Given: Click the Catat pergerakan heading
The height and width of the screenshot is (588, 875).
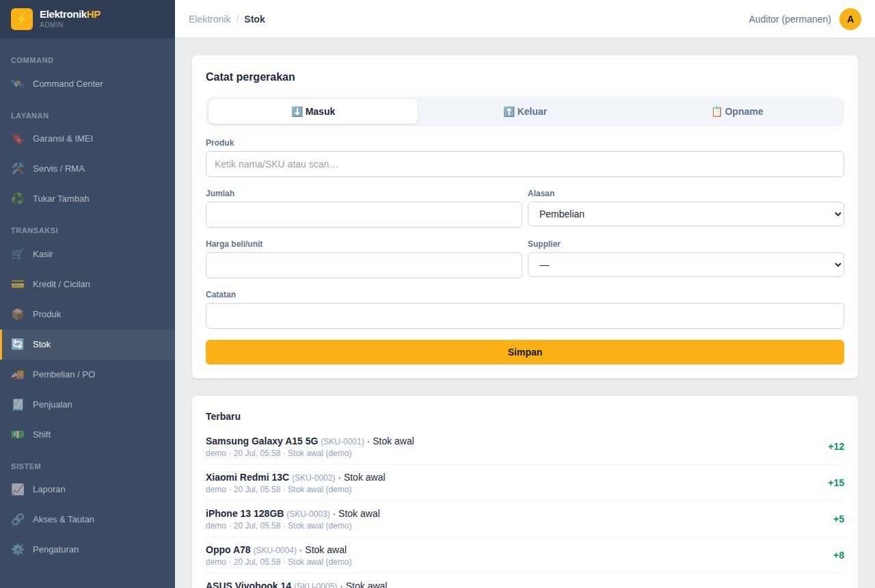Looking at the screenshot, I should click(250, 77).
